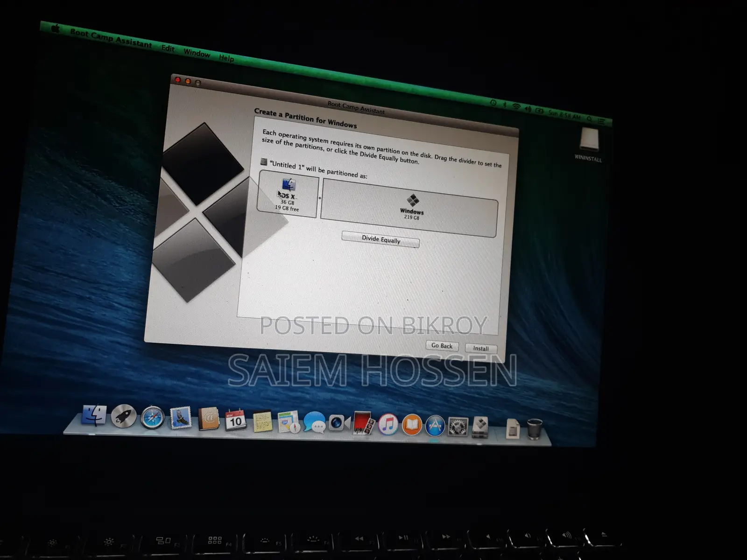747x560 pixels.
Task: Open Spotlight search magnifier icon
Action: 590,119
